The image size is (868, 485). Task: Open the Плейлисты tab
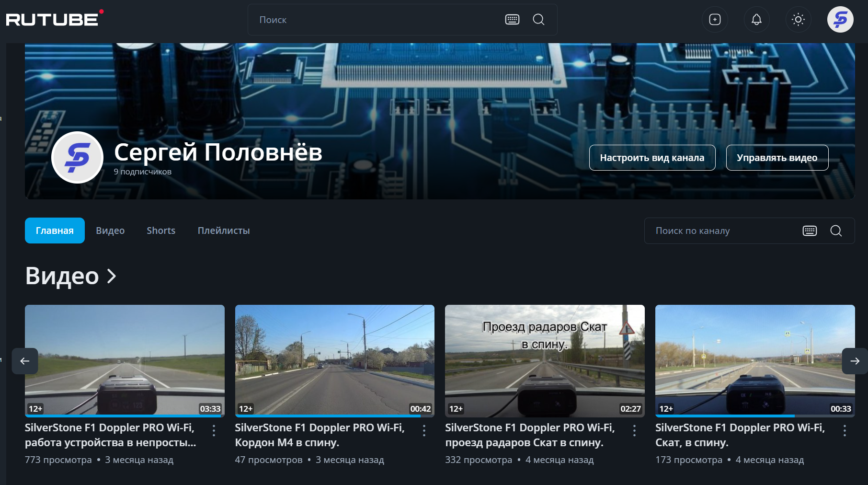(x=224, y=231)
